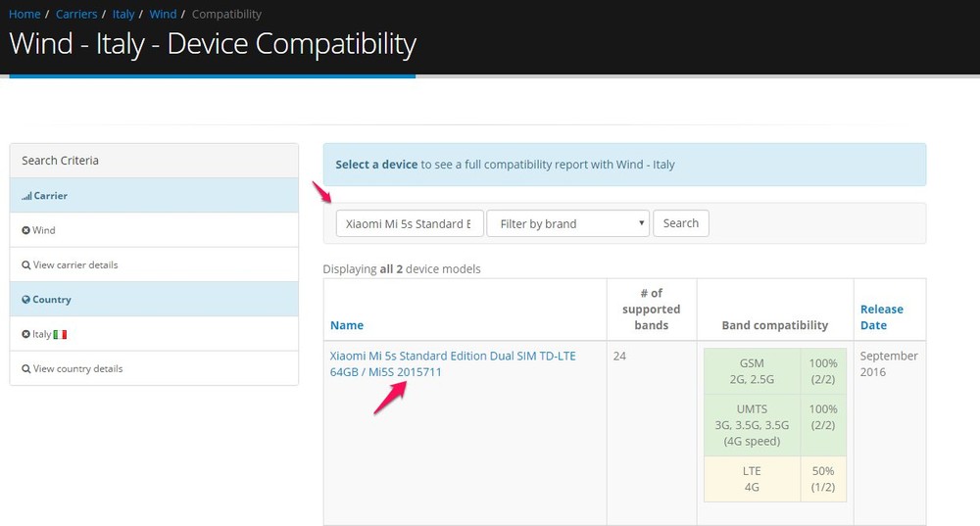Remove the Wind carrier filter via its x icon

click(26, 231)
